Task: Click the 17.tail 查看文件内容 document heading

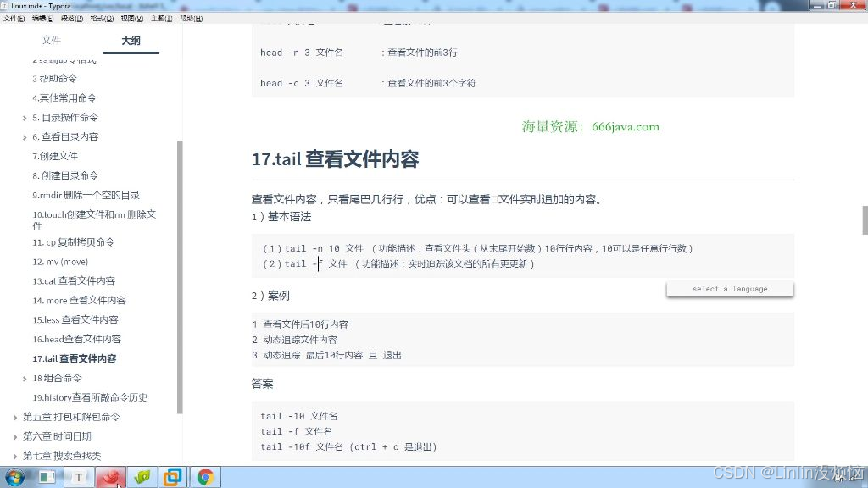Action: (335, 159)
